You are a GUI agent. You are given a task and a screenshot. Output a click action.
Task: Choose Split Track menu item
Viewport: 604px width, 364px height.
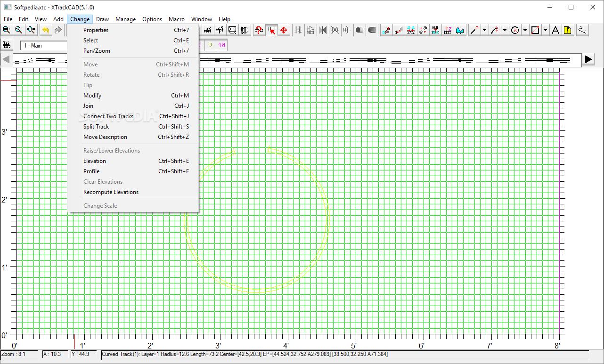pyautogui.click(x=133, y=127)
